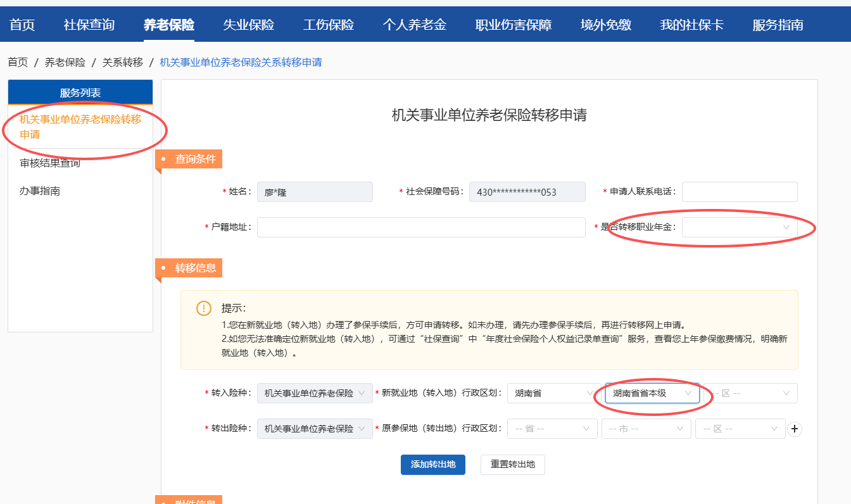This screenshot has height=504, width=851.
Task: Click the 申请人联系电话 input field
Action: [x=739, y=192]
